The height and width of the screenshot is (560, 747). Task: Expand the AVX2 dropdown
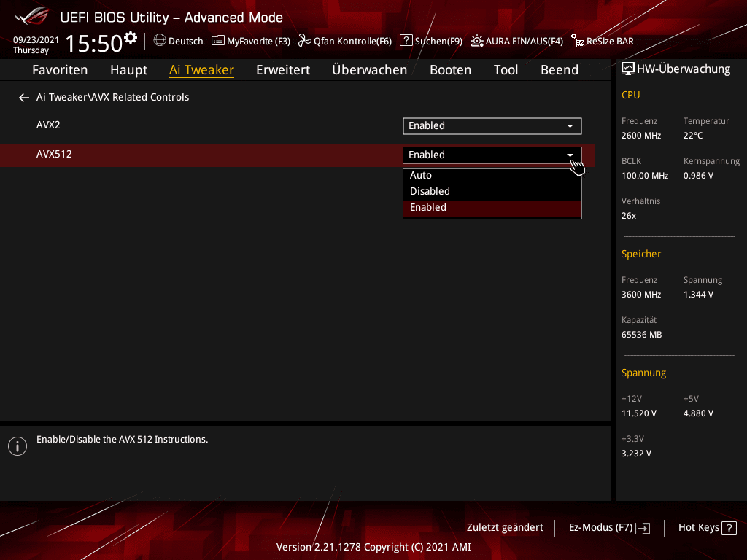(492, 125)
